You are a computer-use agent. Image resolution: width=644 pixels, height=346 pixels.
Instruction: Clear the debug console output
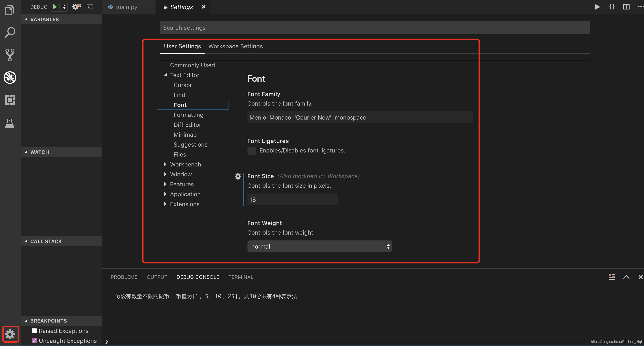pyautogui.click(x=612, y=277)
